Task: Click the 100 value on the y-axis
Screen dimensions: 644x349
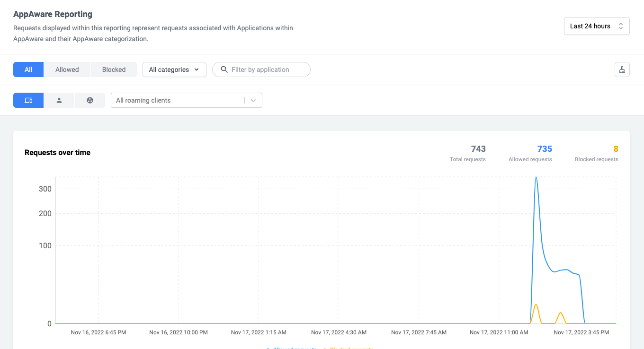Action: [x=45, y=245]
